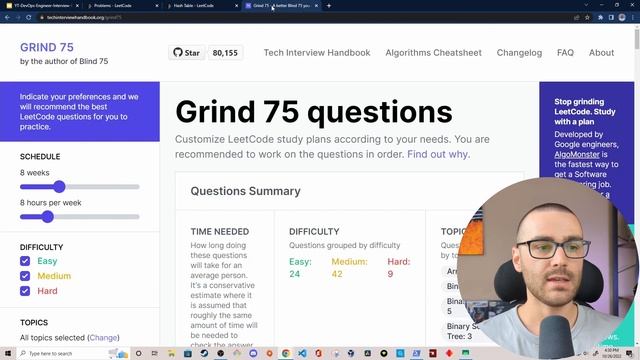Click the TIME NEEDED heading
The height and width of the screenshot is (360, 640).
(220, 231)
